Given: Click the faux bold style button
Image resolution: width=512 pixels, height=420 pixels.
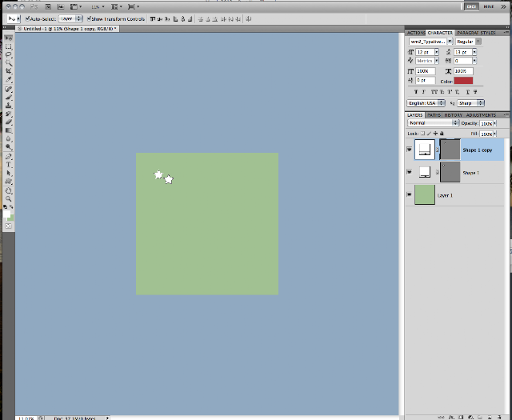Looking at the screenshot, I should pyautogui.click(x=416, y=92).
